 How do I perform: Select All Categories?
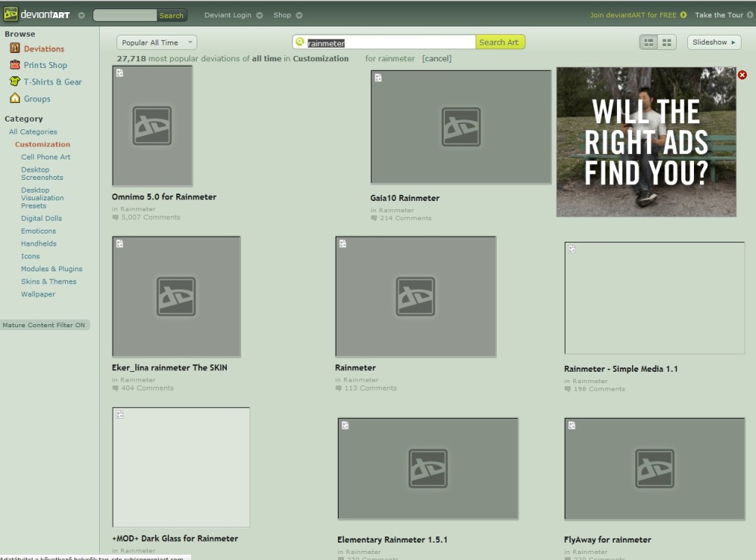(33, 131)
